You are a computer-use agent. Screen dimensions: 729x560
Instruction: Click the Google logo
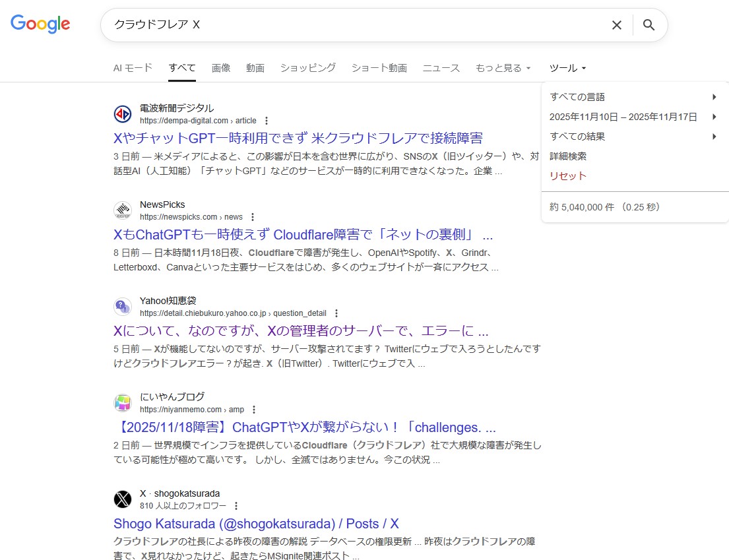click(40, 24)
